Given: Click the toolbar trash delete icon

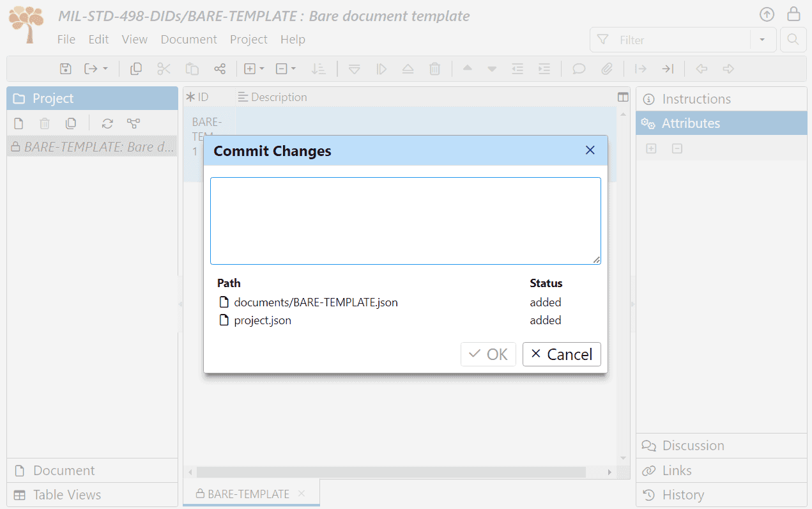Looking at the screenshot, I should point(435,69).
